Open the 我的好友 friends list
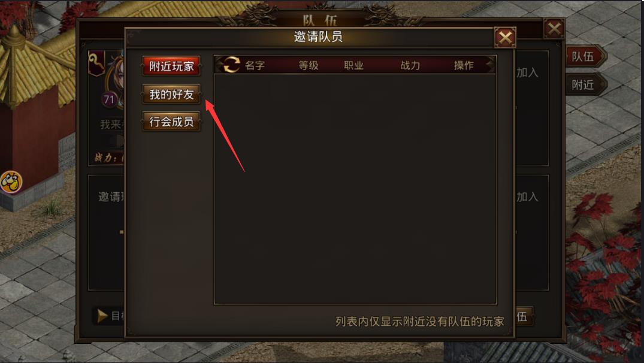Screen dimensions: 644x363 (171, 95)
